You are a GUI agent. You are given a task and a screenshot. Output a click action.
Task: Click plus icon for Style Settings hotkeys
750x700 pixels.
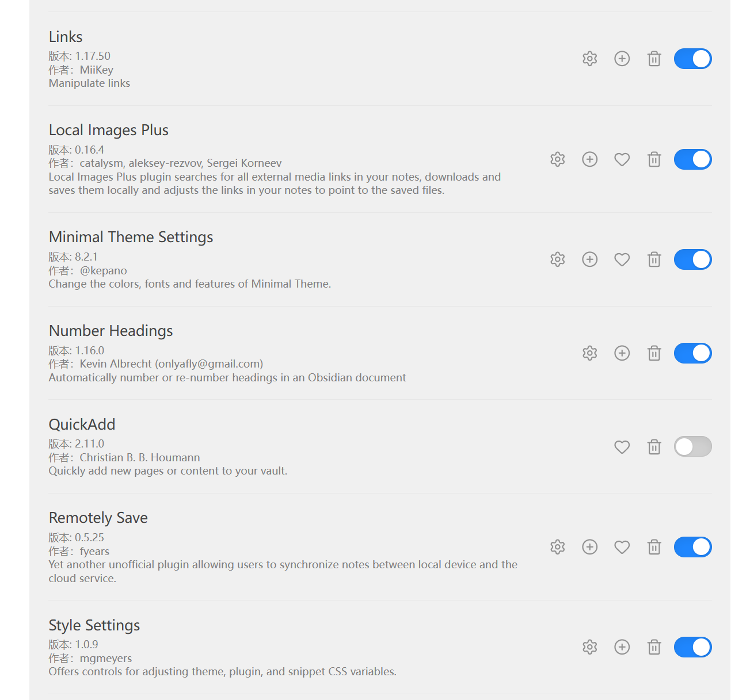pos(622,647)
